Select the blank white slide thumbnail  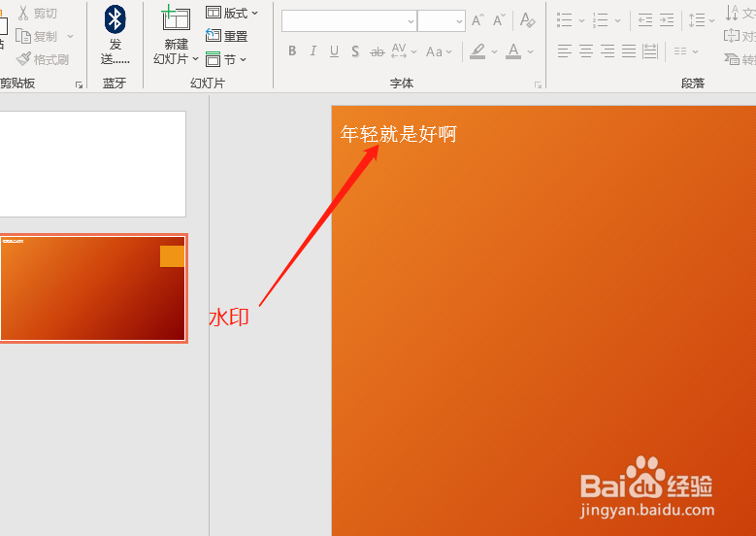coord(92,164)
